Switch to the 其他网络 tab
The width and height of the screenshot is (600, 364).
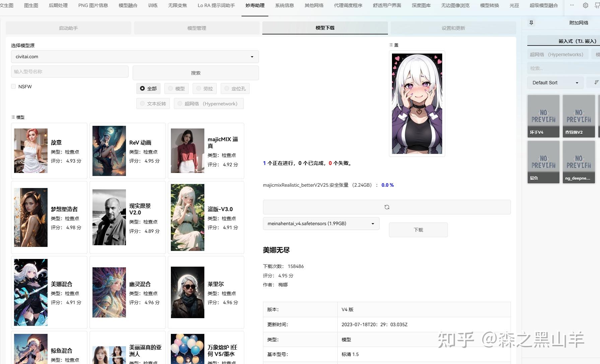click(x=314, y=5)
